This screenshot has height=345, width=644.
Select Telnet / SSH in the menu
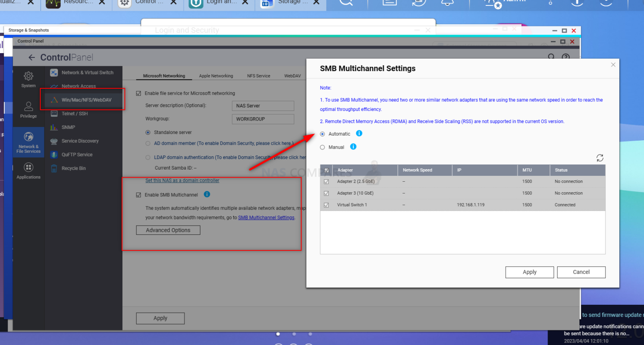pyautogui.click(x=75, y=113)
